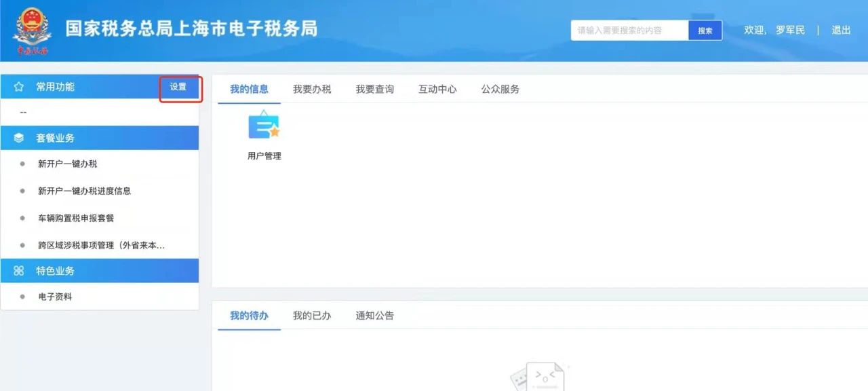Click 退出 to log out
The image size is (868, 391).
pos(841,31)
